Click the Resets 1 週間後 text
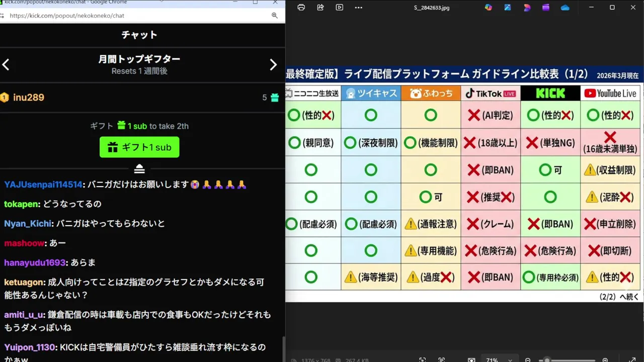This screenshot has width=644, height=362. pos(139,71)
